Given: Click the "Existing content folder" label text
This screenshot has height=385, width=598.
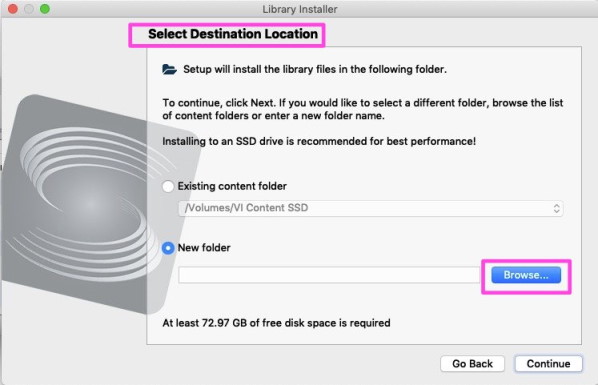Looking at the screenshot, I should point(232,186).
